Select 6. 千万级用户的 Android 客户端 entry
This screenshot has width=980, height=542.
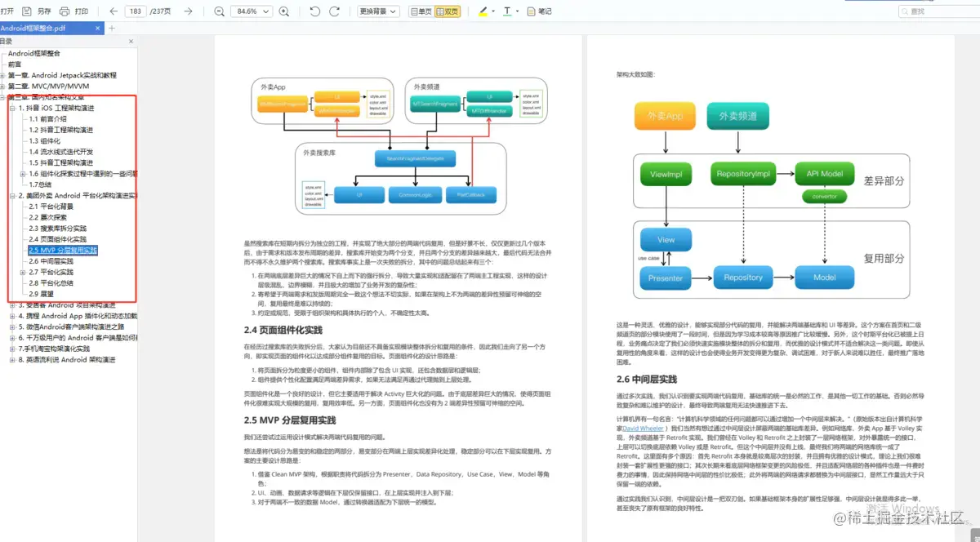coord(78,338)
